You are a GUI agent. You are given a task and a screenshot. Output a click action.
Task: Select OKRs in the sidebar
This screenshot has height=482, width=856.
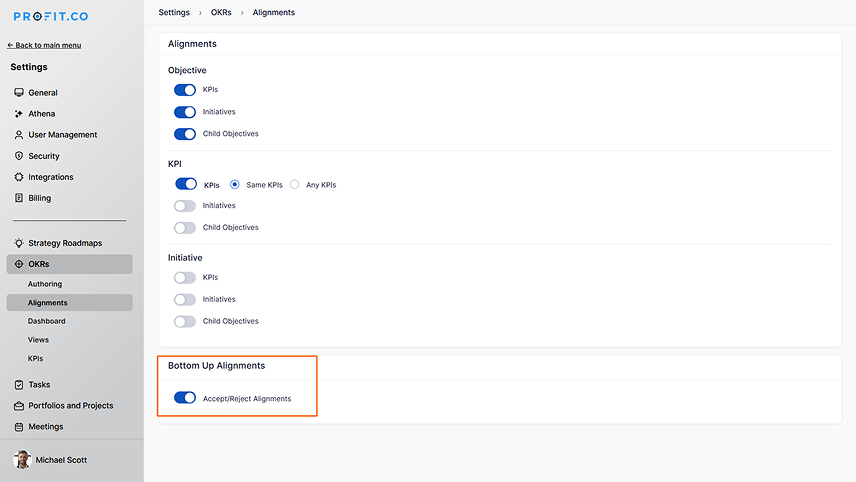pos(69,264)
